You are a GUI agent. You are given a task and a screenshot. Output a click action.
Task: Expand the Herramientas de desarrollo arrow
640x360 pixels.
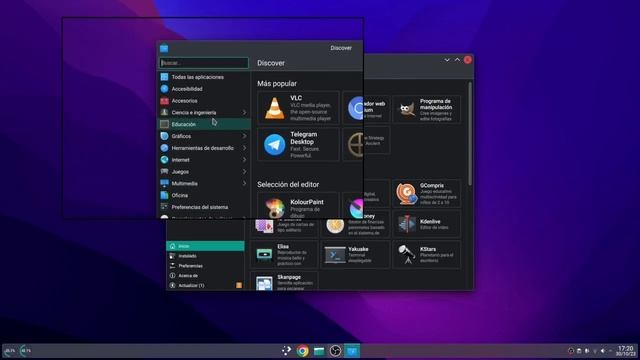(244, 148)
